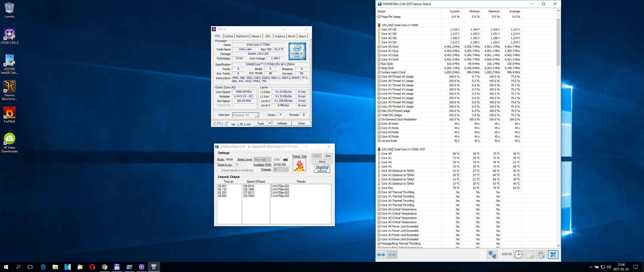Open Threads dropdown in IntelBurnTest

tap(281, 170)
